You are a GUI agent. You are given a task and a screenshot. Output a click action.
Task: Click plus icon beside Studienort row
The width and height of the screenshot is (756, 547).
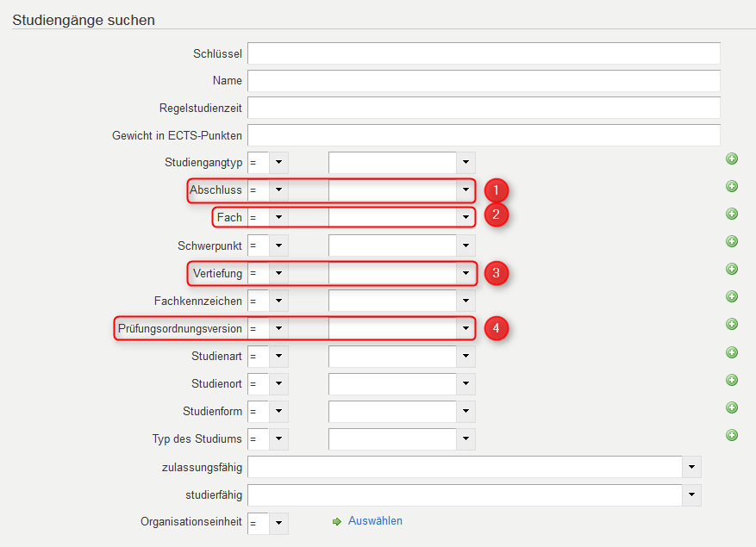[731, 380]
